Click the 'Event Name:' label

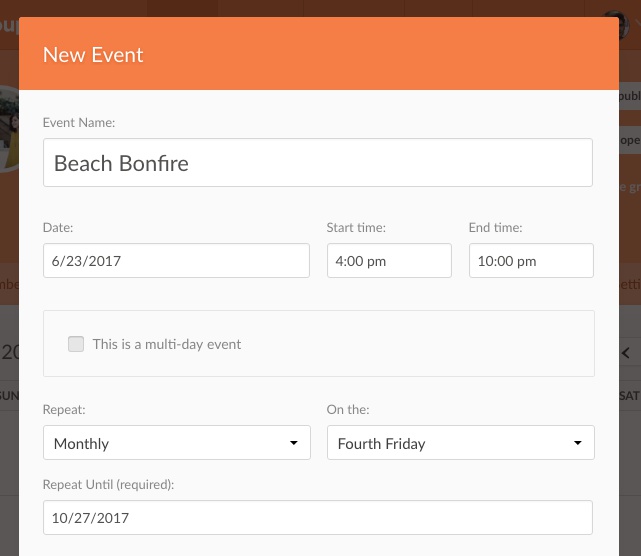79,123
